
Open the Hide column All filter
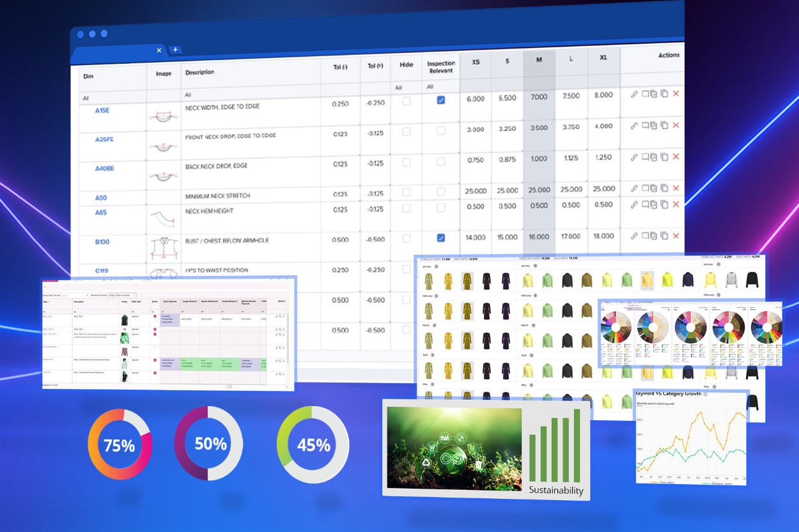tap(398, 87)
